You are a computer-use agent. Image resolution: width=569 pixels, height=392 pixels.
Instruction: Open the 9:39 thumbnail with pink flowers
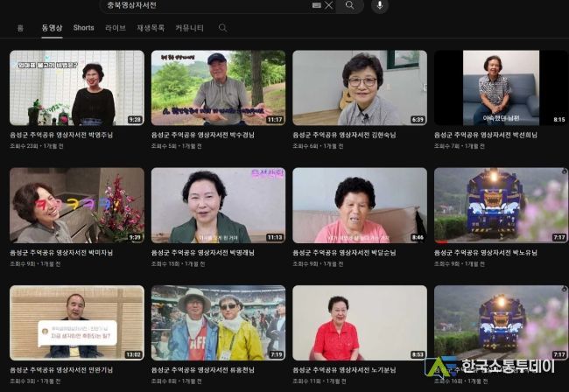pos(76,205)
